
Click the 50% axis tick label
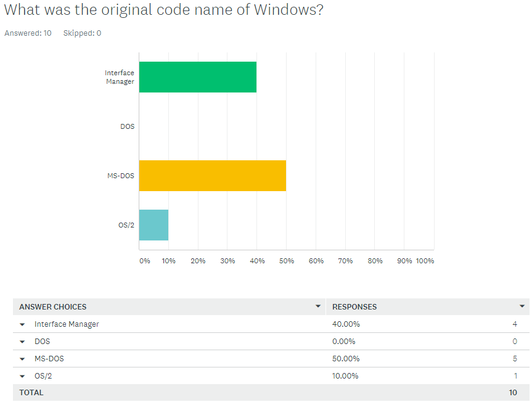coord(287,261)
